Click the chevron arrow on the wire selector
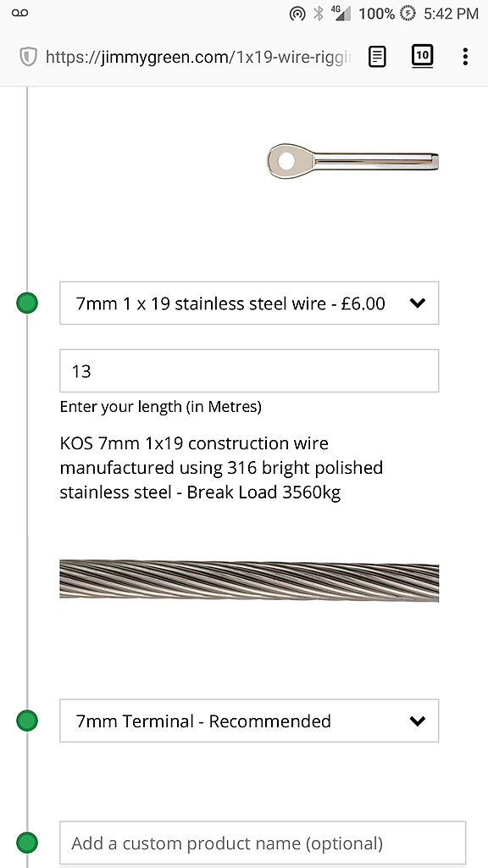The image size is (488, 868). 417,303
